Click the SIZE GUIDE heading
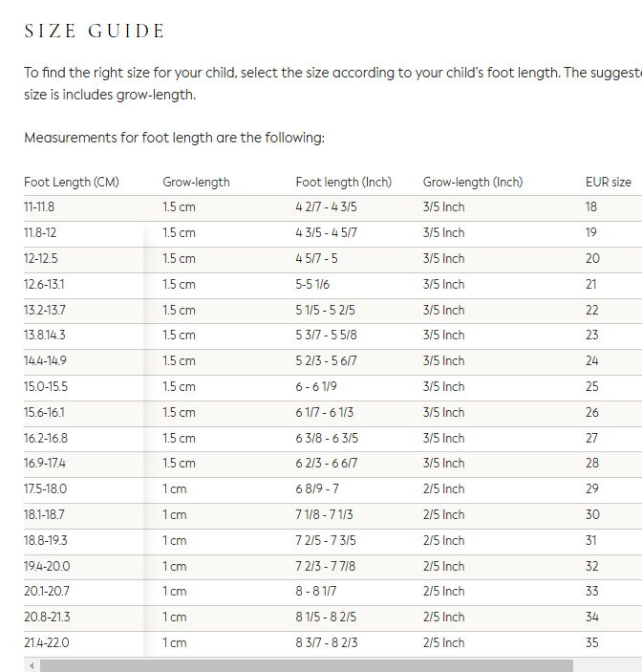 pyautogui.click(x=95, y=32)
